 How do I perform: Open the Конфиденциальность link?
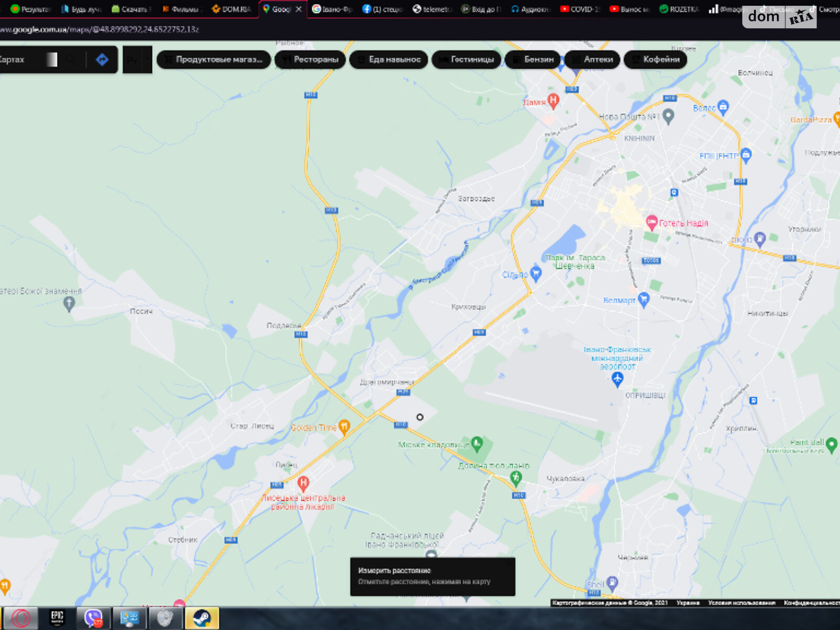pos(812,603)
